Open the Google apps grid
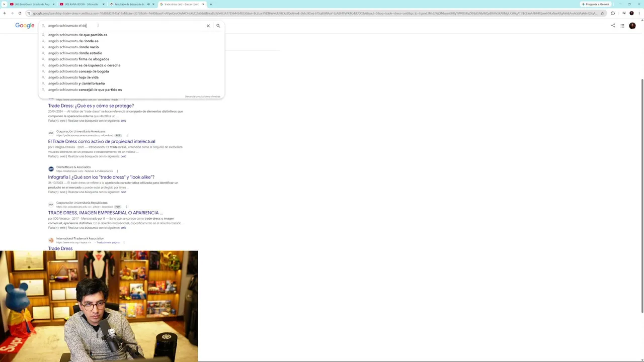 coord(622,26)
